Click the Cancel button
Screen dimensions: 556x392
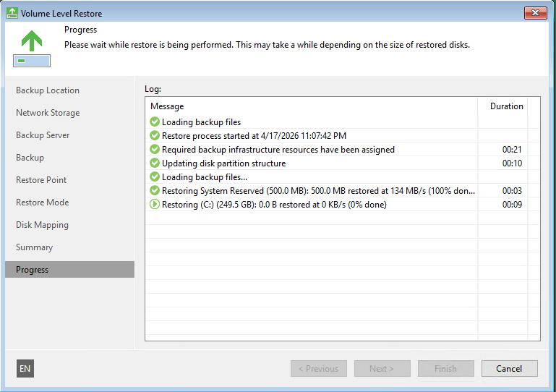509,369
